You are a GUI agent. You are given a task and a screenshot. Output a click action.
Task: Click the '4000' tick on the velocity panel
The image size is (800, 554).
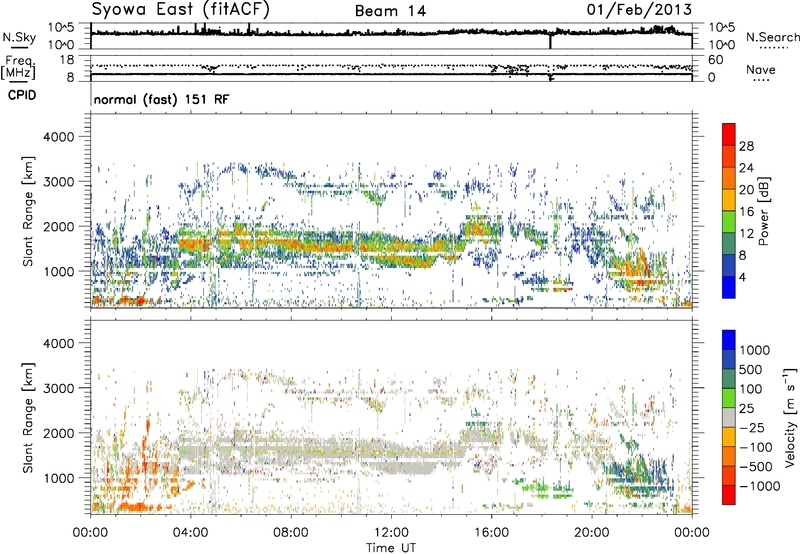tap(58, 343)
